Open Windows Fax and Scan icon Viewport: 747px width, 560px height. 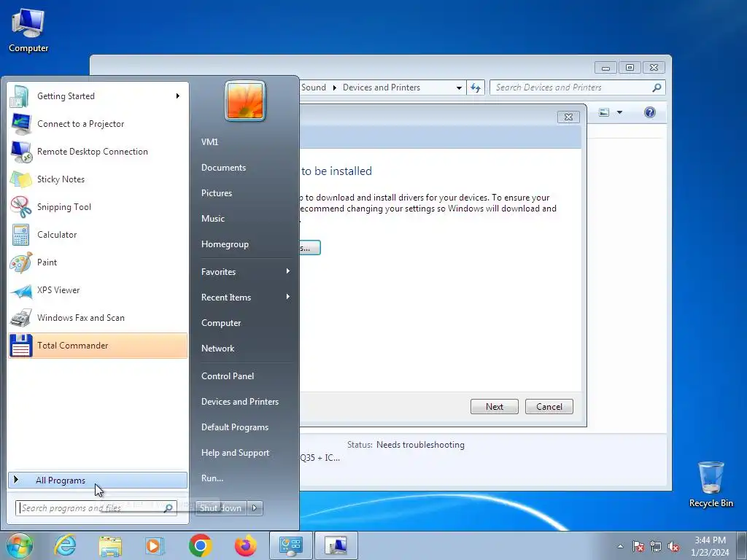pyautogui.click(x=20, y=318)
